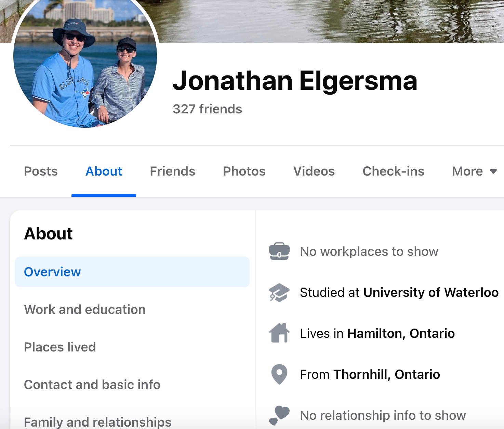Click the hearts relationship icon
This screenshot has height=429, width=504.
(x=279, y=415)
